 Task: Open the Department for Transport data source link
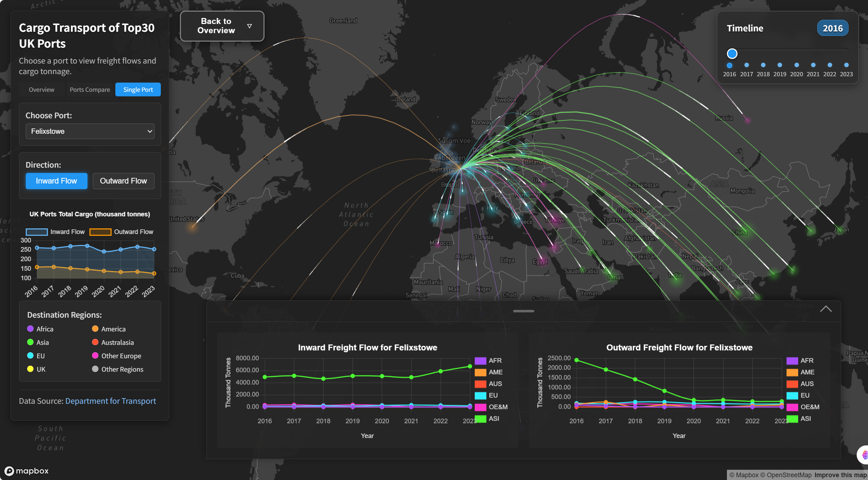pos(110,401)
